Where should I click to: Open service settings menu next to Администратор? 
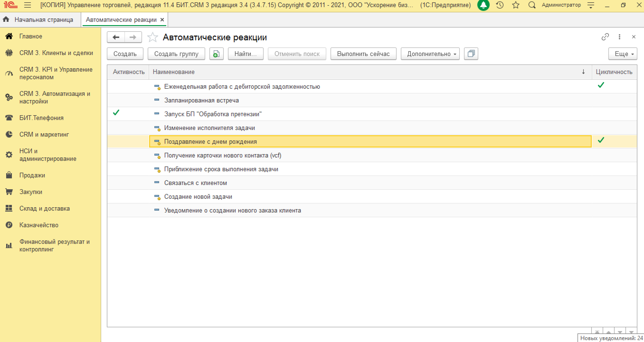(591, 5)
